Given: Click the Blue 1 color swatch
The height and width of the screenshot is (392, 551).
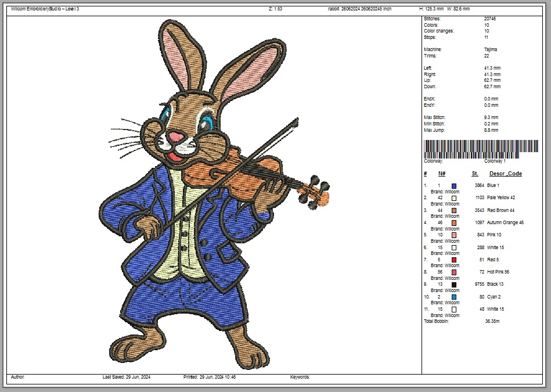Looking at the screenshot, I should (x=454, y=185).
